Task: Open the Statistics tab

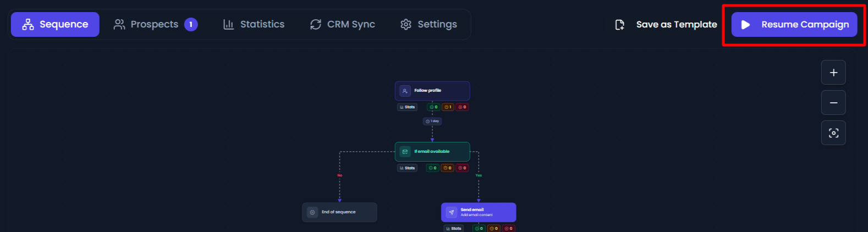Action: coord(254,25)
